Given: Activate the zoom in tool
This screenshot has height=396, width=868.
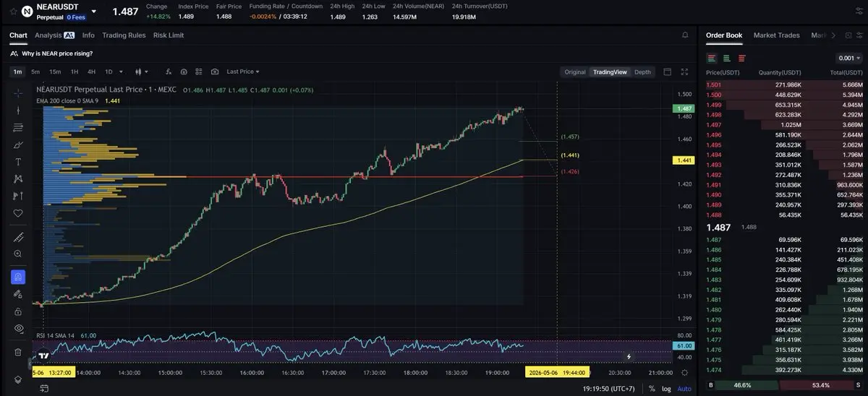Looking at the screenshot, I should (18, 254).
